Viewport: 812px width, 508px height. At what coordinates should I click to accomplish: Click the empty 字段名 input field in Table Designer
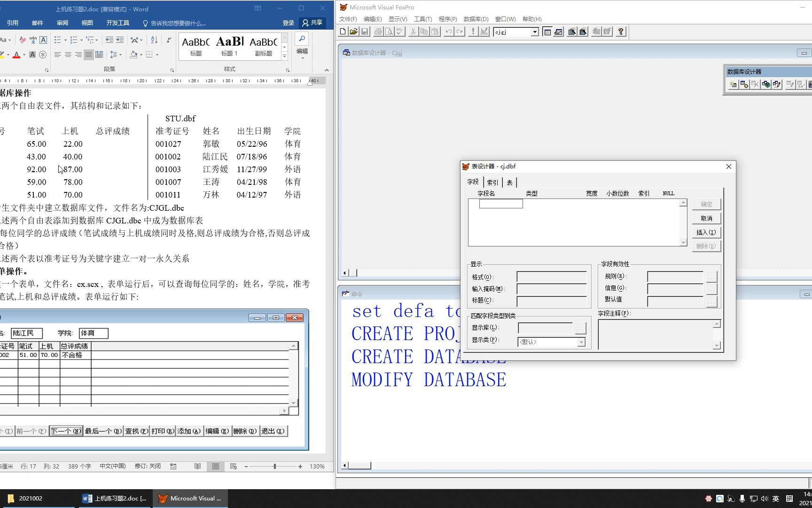[501, 203]
